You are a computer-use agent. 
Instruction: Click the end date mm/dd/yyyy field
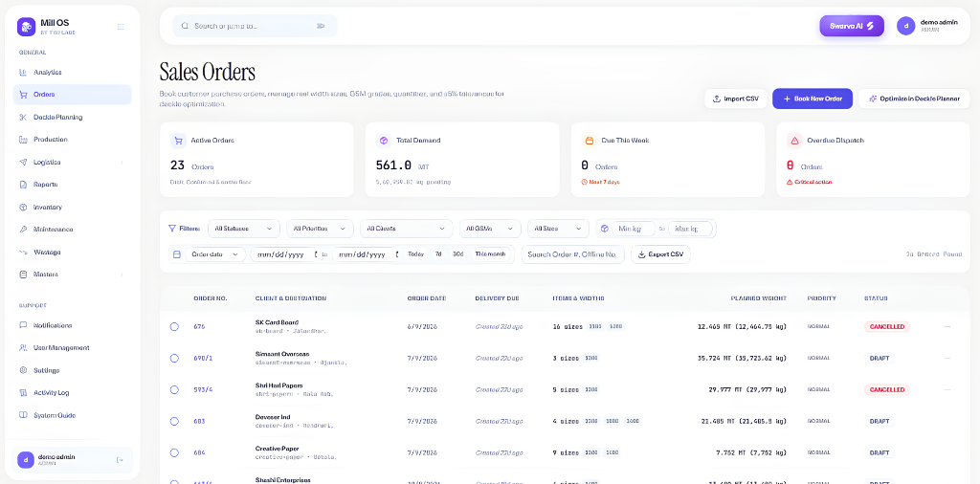366,254
